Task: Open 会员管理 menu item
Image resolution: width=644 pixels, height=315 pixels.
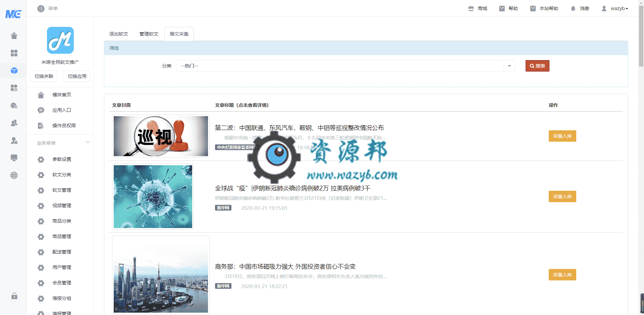Action: 62,283
